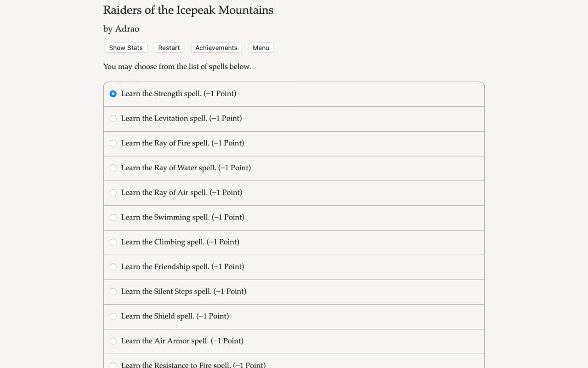This screenshot has height=368, width=588.
Task: Open the Achievements page
Action: tap(216, 48)
